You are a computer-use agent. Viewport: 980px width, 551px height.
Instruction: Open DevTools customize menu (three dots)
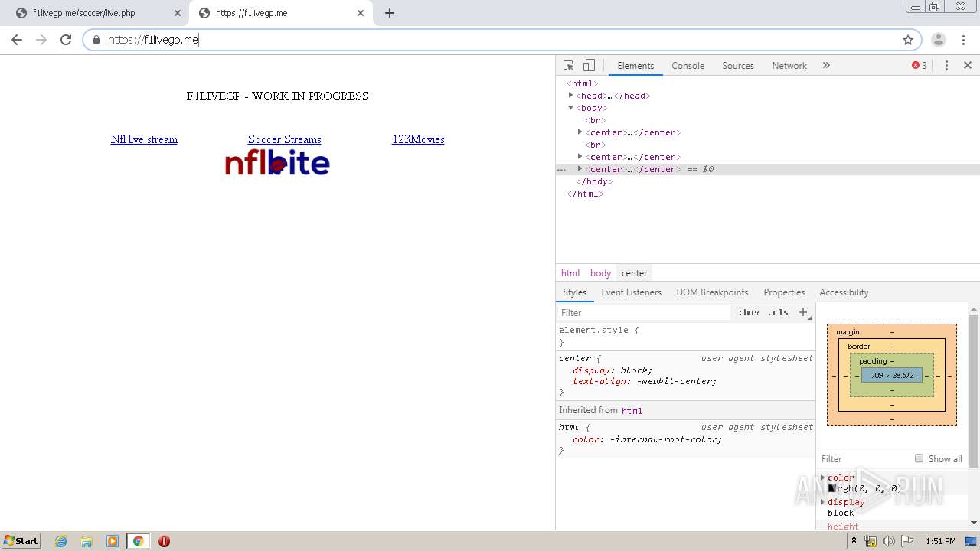tap(946, 66)
